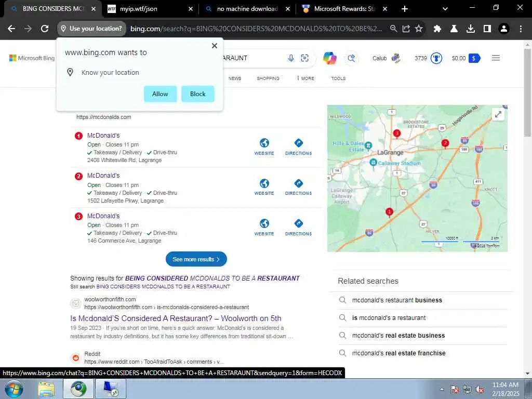Search related: mcdonald's real estate business
The width and height of the screenshot is (532, 399).
[x=398, y=336]
